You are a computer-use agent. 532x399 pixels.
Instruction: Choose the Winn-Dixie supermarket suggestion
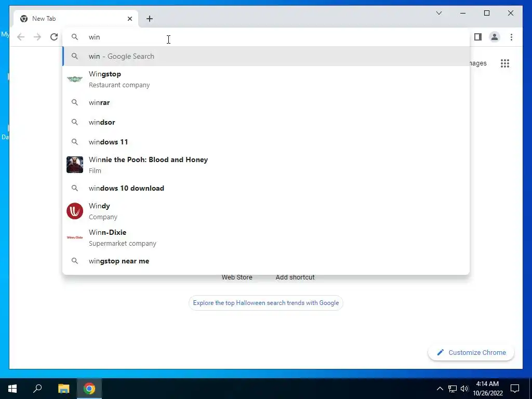tap(266, 237)
